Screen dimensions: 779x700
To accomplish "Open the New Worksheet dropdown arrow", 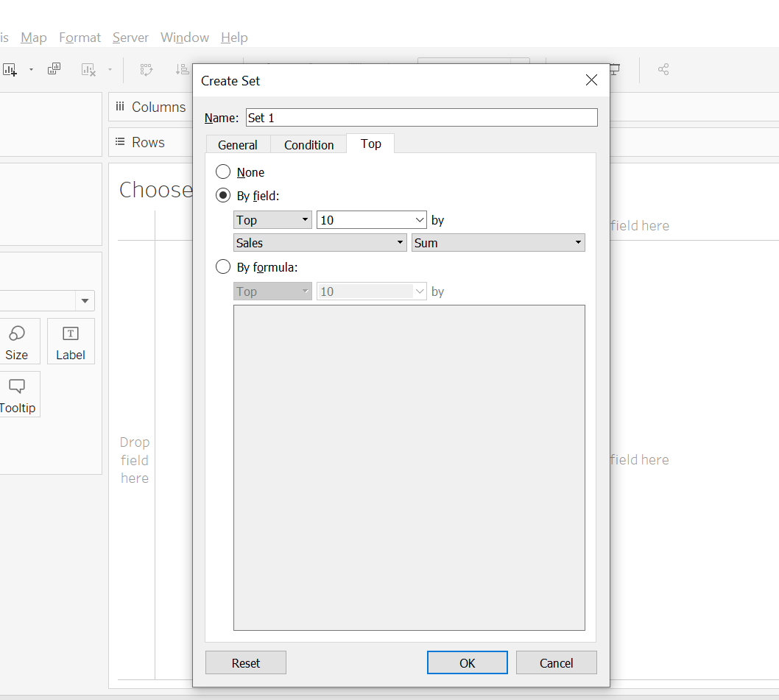I will [x=31, y=69].
